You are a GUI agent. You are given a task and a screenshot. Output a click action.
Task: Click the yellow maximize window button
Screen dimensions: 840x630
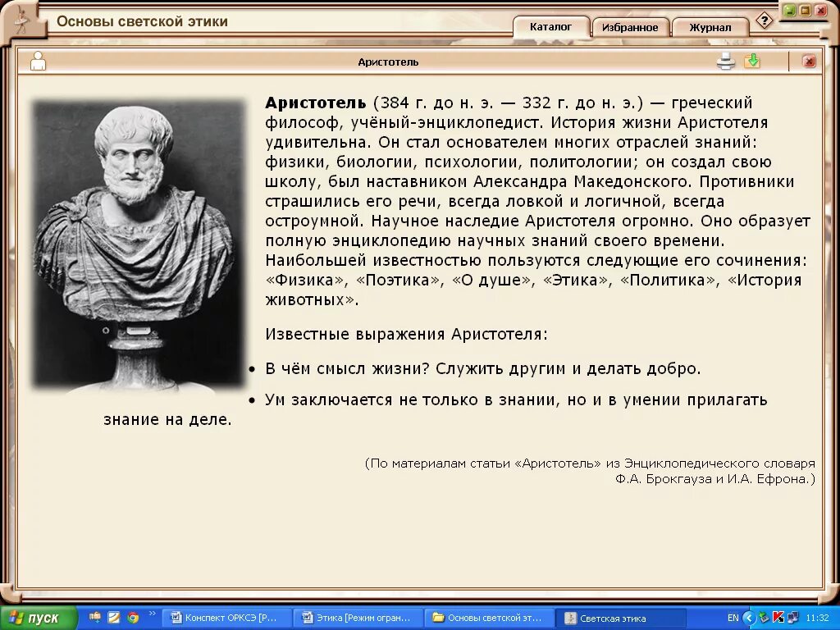coord(805,10)
